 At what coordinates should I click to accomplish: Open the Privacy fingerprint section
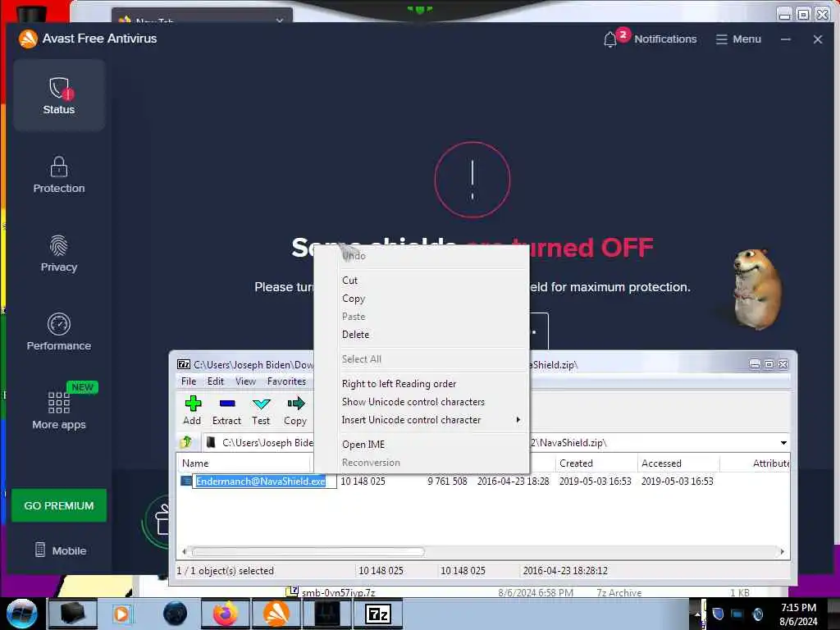point(59,253)
